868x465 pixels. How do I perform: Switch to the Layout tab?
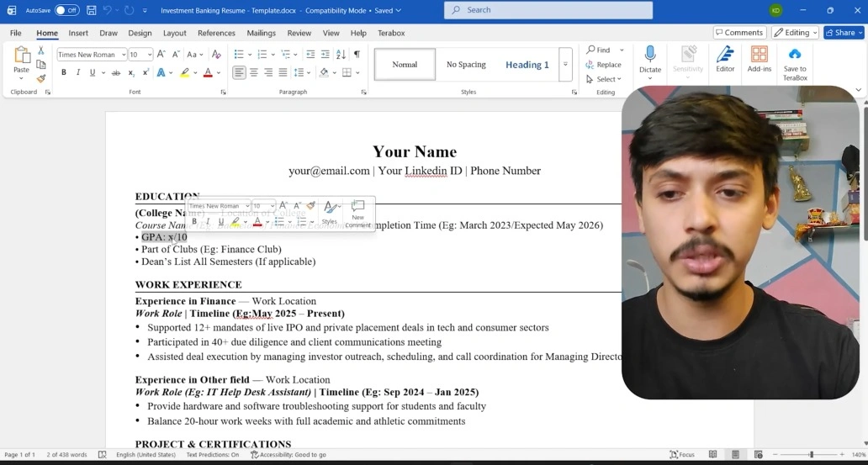pyautogui.click(x=174, y=33)
